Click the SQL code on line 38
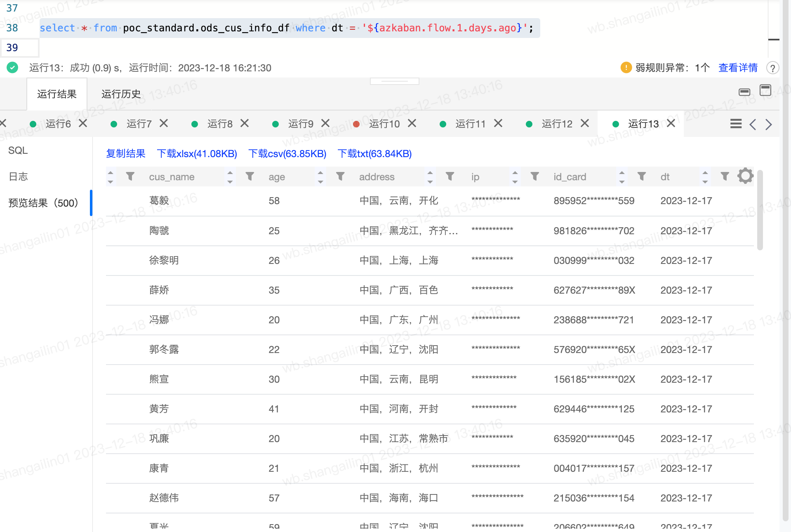The image size is (791, 532). coord(286,28)
